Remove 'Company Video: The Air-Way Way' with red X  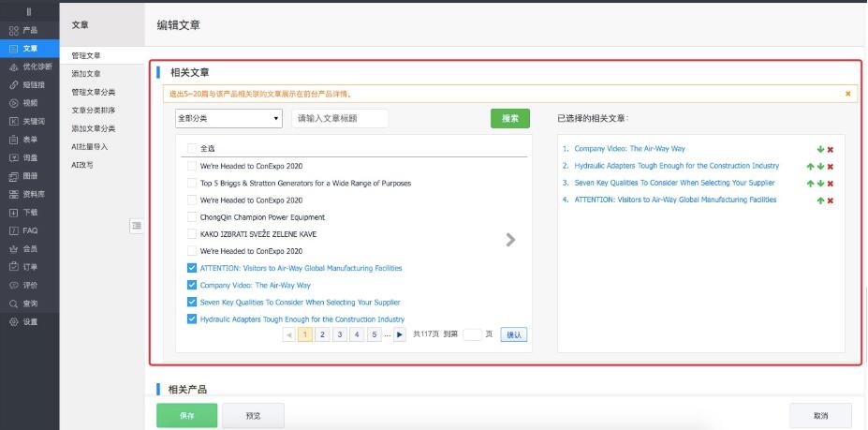[x=830, y=149]
